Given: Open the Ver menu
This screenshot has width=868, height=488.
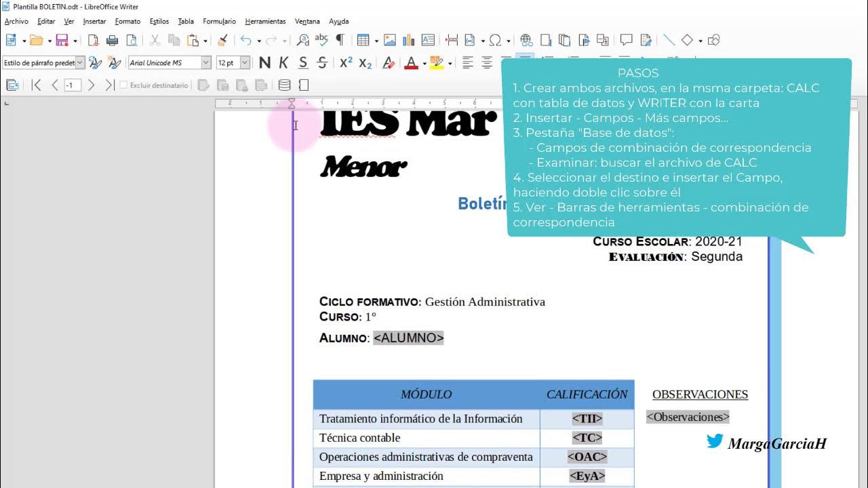Looking at the screenshot, I should coord(69,22).
